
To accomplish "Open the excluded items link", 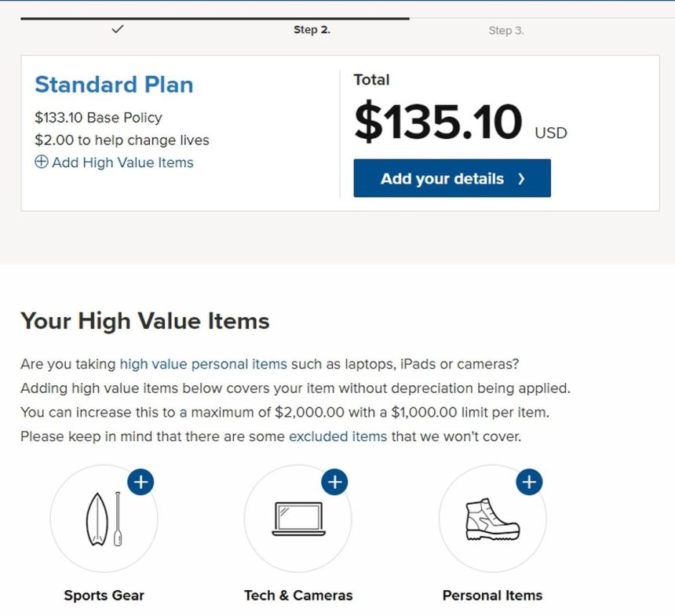I will [337, 436].
